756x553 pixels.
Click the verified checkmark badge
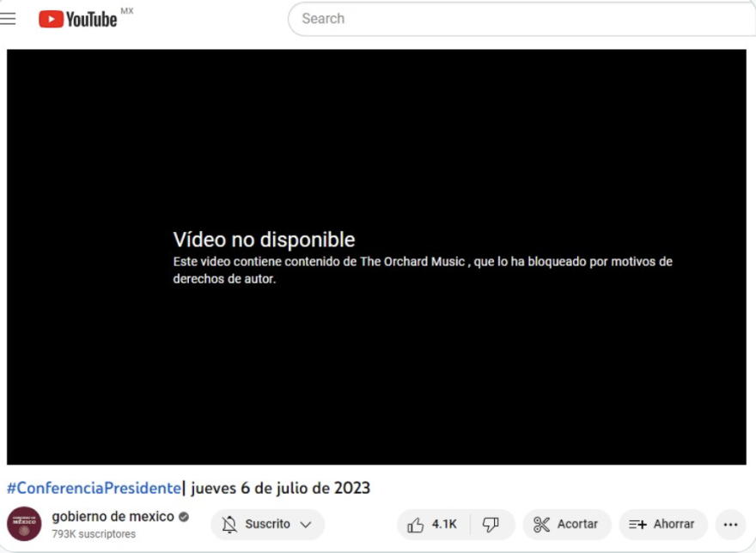pos(182,517)
